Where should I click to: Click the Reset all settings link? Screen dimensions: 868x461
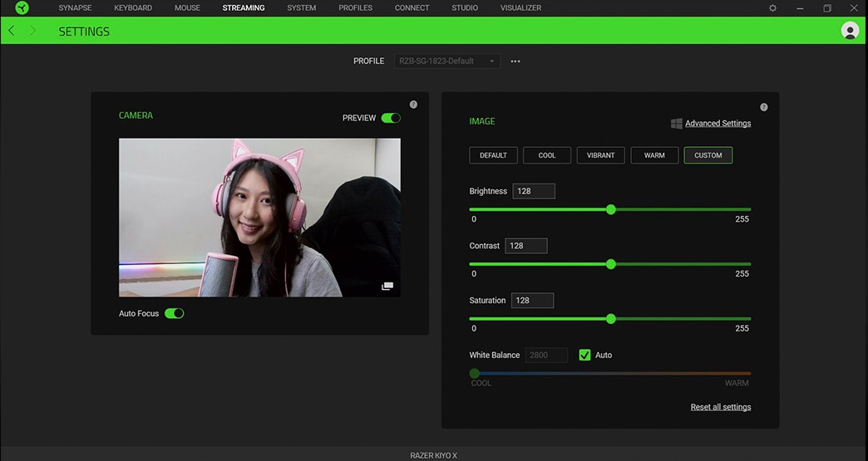coord(720,407)
